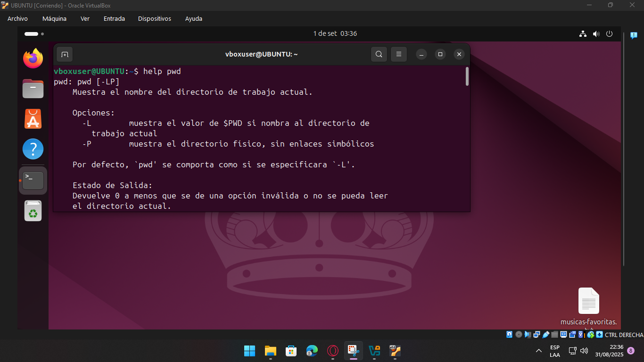
Task: Click the VirtualBox shared folders indicator
Action: coord(554,335)
